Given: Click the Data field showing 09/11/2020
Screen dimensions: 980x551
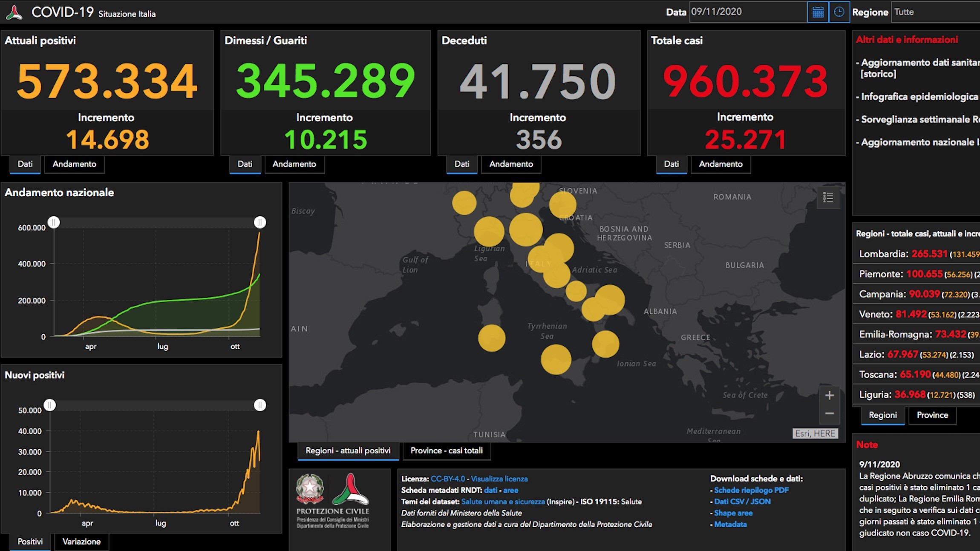Looking at the screenshot, I should coord(747,12).
